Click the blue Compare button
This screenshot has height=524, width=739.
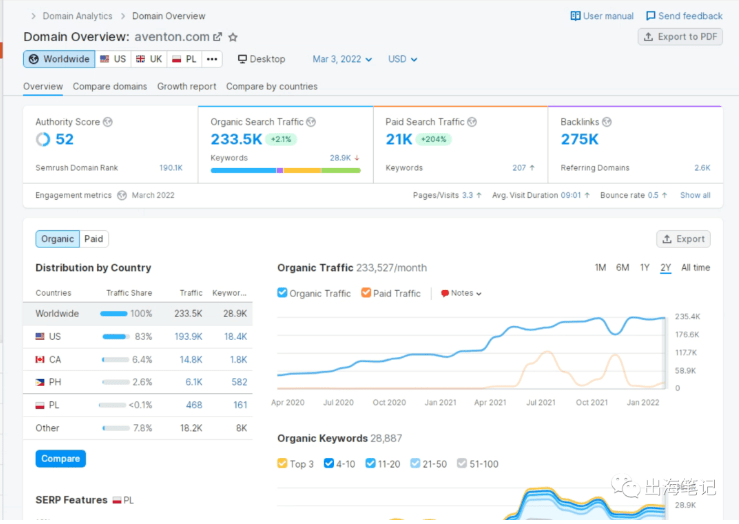[61, 458]
